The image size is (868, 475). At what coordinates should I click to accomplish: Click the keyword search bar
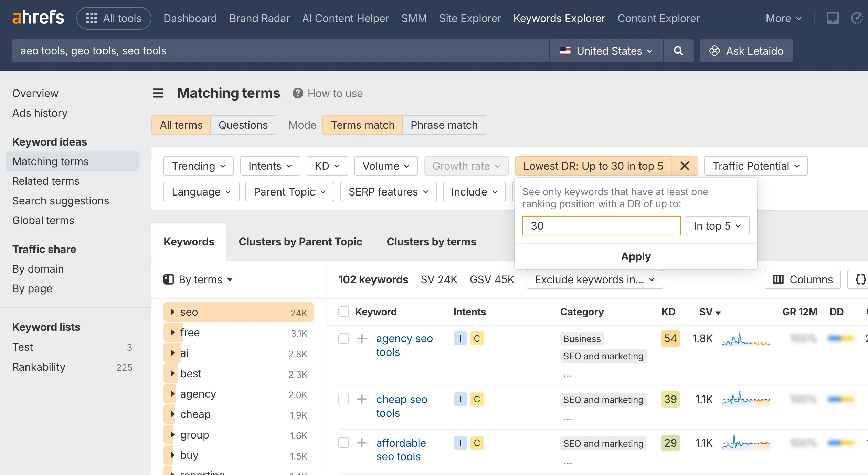click(x=280, y=51)
